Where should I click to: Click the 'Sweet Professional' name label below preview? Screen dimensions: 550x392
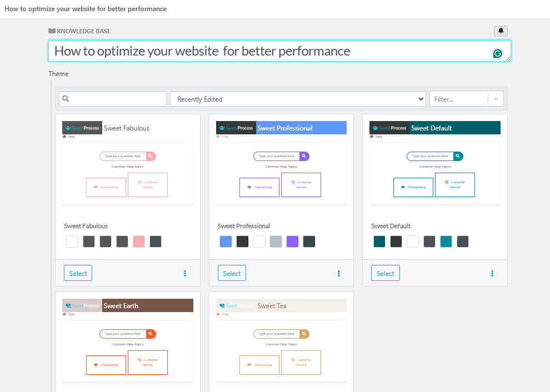pos(244,226)
